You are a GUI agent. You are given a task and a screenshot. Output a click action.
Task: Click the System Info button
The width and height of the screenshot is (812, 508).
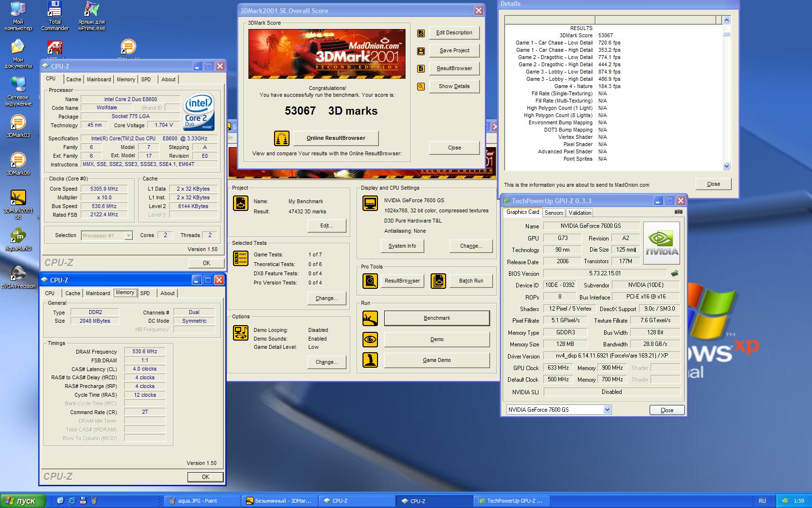(402, 246)
